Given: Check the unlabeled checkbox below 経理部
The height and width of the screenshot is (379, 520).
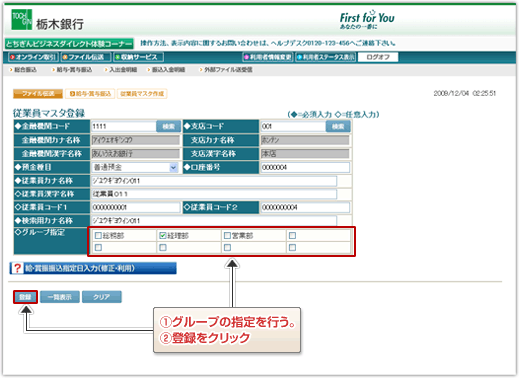Looking at the screenshot, I should point(163,248).
